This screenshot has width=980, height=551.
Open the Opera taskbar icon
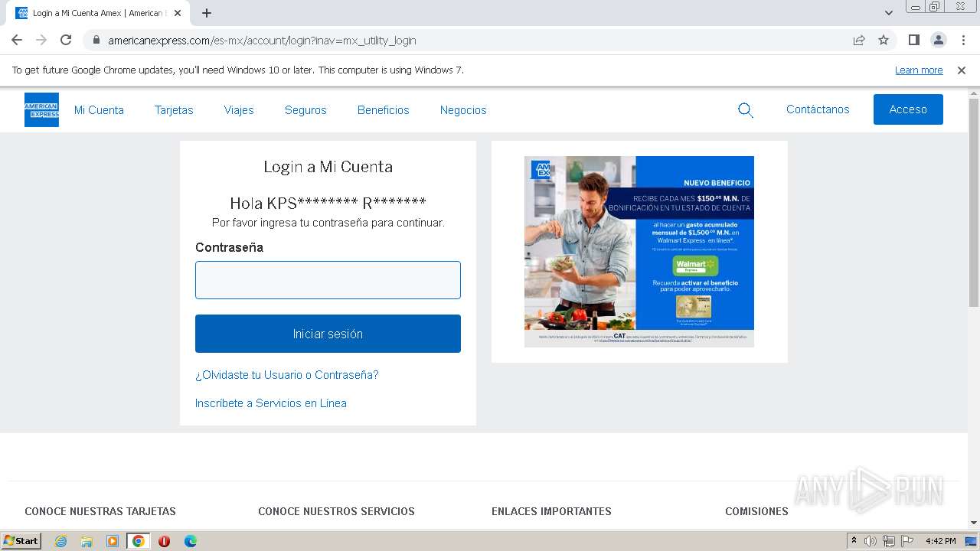(164, 541)
